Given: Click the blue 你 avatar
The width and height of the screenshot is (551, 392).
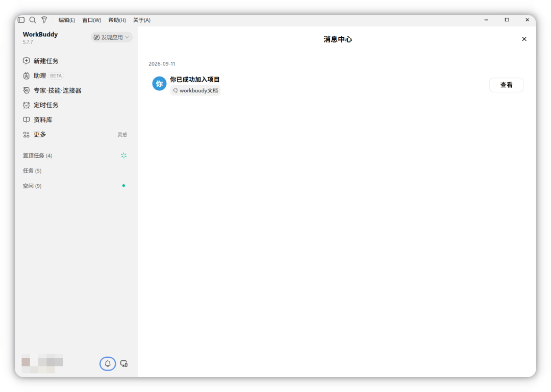Looking at the screenshot, I should tap(159, 84).
